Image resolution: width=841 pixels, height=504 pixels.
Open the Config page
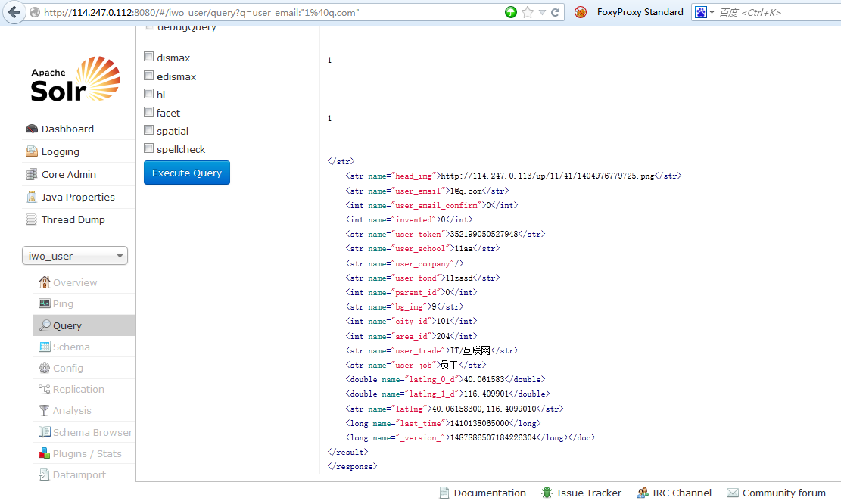click(68, 369)
